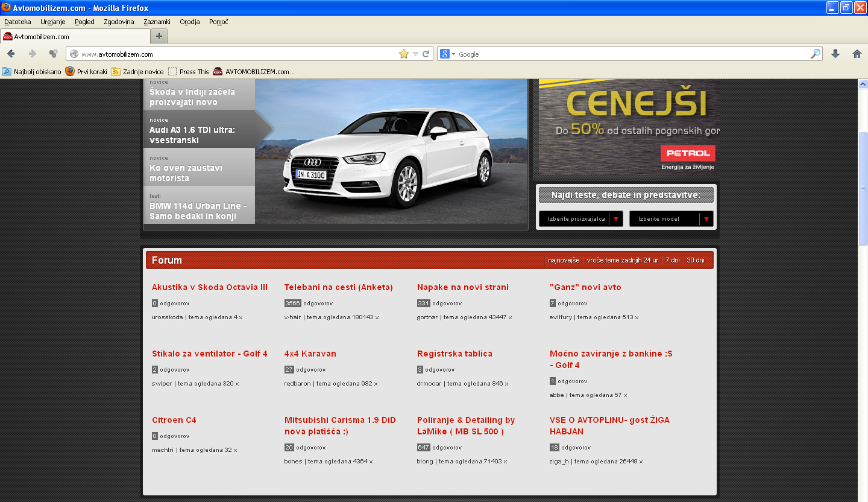This screenshot has width=868, height=502.
Task: Open the Pomoč menu
Action: coord(219,22)
